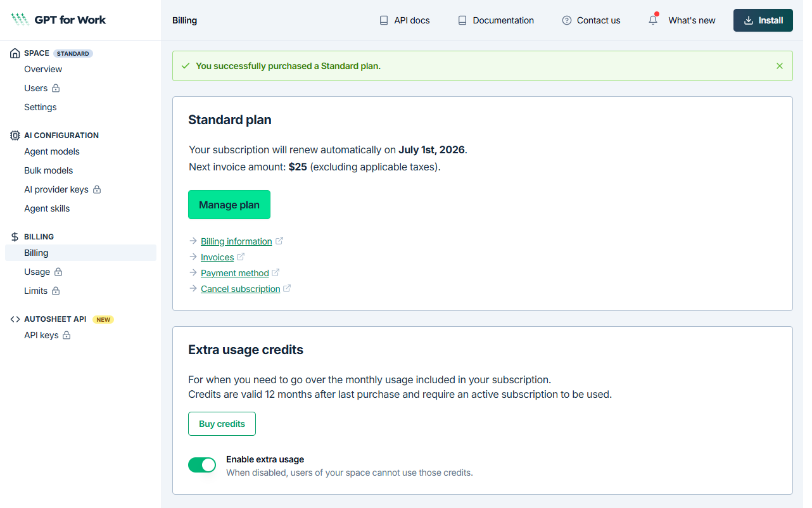Go to Users in sidebar
812x508 pixels.
coord(35,88)
